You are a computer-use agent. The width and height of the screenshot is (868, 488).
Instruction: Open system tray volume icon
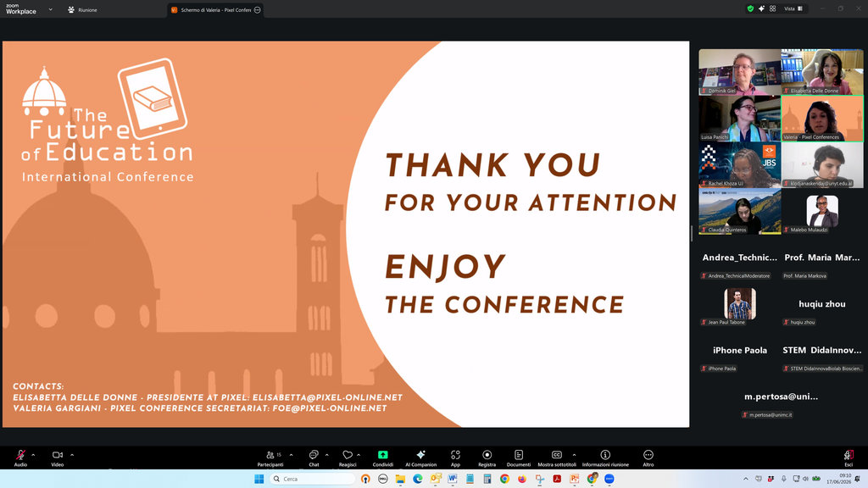click(805, 479)
